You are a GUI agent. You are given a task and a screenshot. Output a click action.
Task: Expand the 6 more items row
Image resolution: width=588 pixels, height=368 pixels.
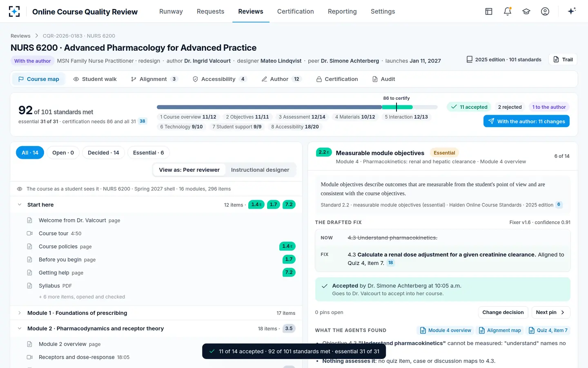click(82, 297)
